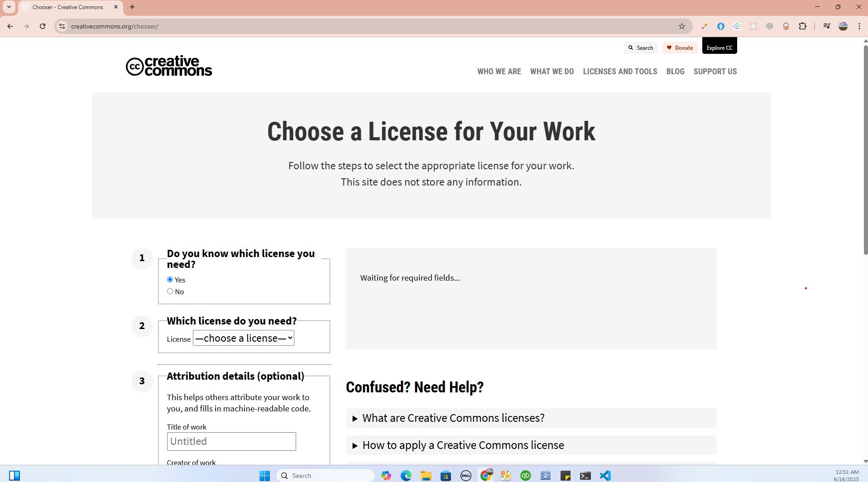Expand 'What are Creative Commons licenses?'
The height and width of the screenshot is (482, 868).
[531, 418]
